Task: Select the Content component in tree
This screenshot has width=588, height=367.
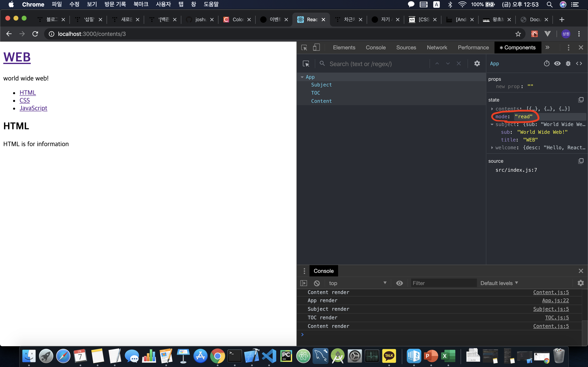Action: (x=321, y=101)
